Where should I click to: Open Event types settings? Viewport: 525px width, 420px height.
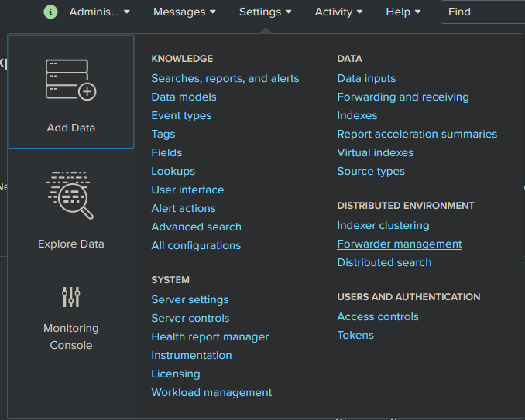tap(181, 115)
